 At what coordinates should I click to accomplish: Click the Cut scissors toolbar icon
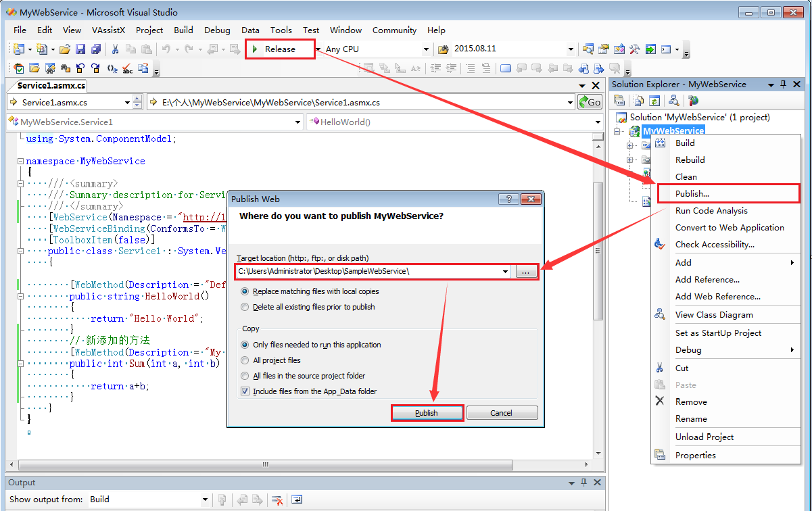pyautogui.click(x=115, y=49)
